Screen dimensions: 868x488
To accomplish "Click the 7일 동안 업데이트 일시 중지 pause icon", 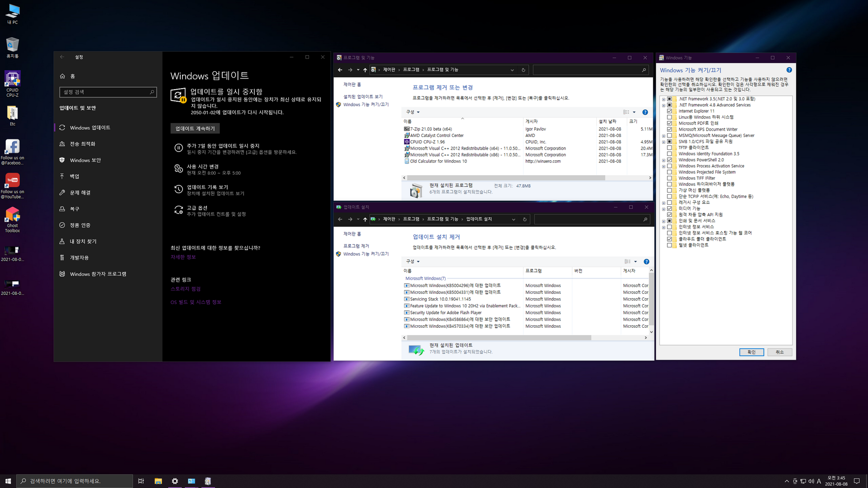I will point(178,148).
